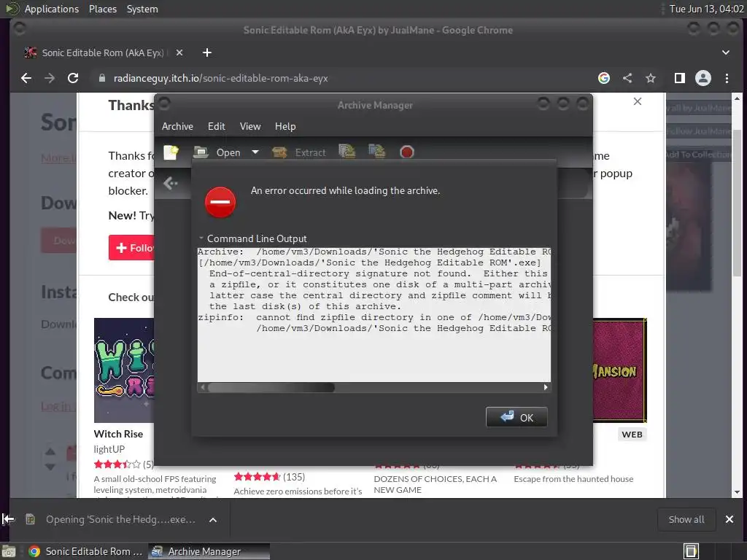747x560 pixels.
Task: Select the Sonic Editable Rom tab
Action: tap(102, 52)
